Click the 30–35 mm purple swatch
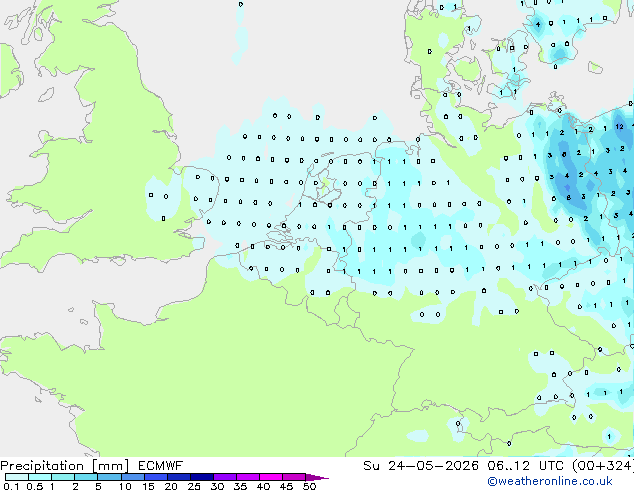The image size is (634, 490). [x=224, y=477]
